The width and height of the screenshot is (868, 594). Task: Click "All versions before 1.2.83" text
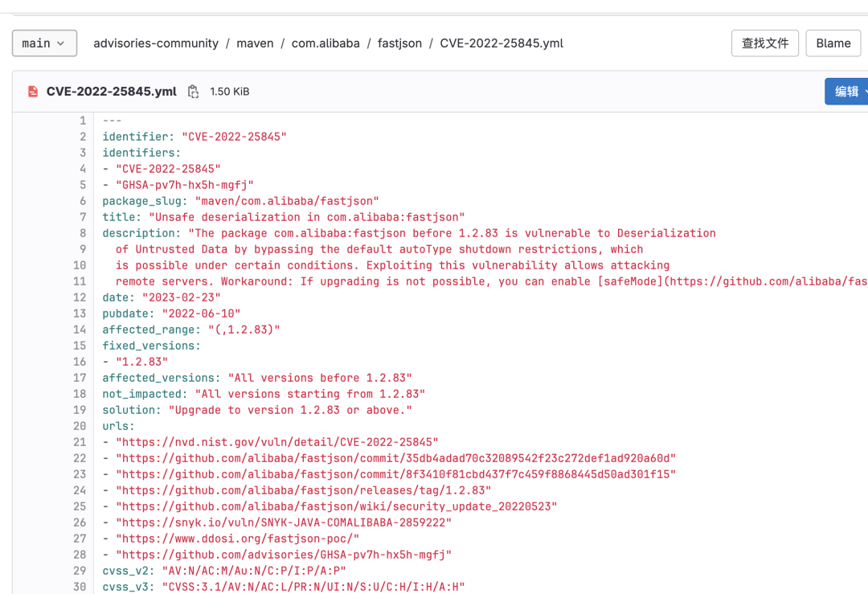(320, 378)
